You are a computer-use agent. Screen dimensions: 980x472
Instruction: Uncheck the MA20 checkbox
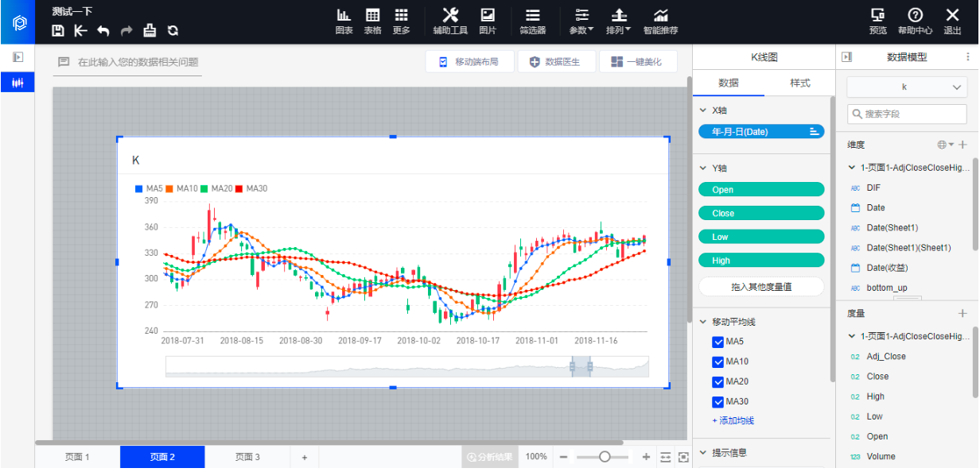[718, 381]
